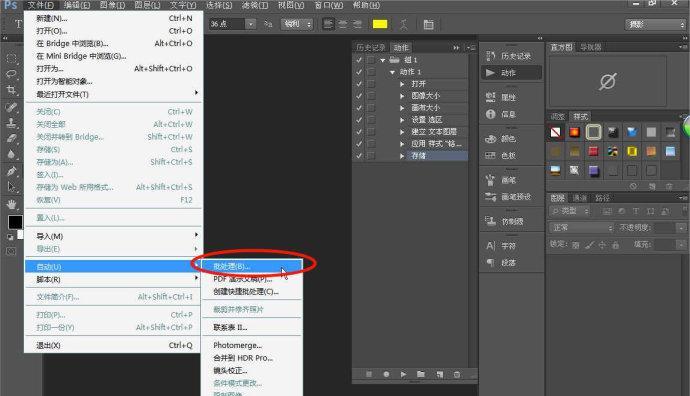Select the Eraser tool

11,139
